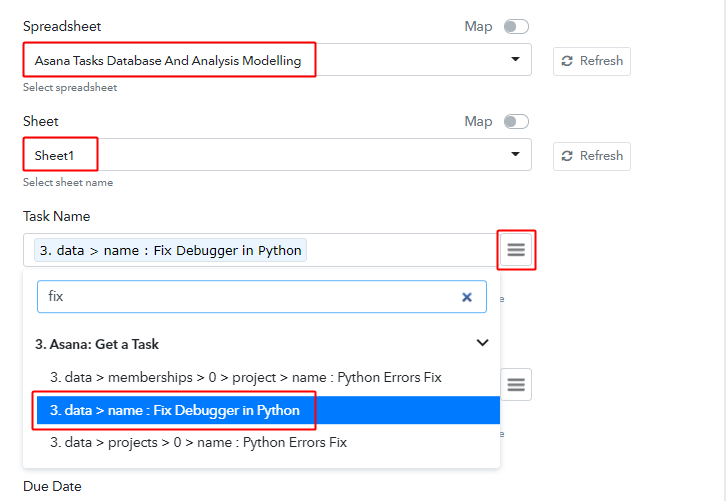Viewport: 726px width, 501px height.
Task: Open the hamburger menu below Task Name
Action: coord(516,384)
